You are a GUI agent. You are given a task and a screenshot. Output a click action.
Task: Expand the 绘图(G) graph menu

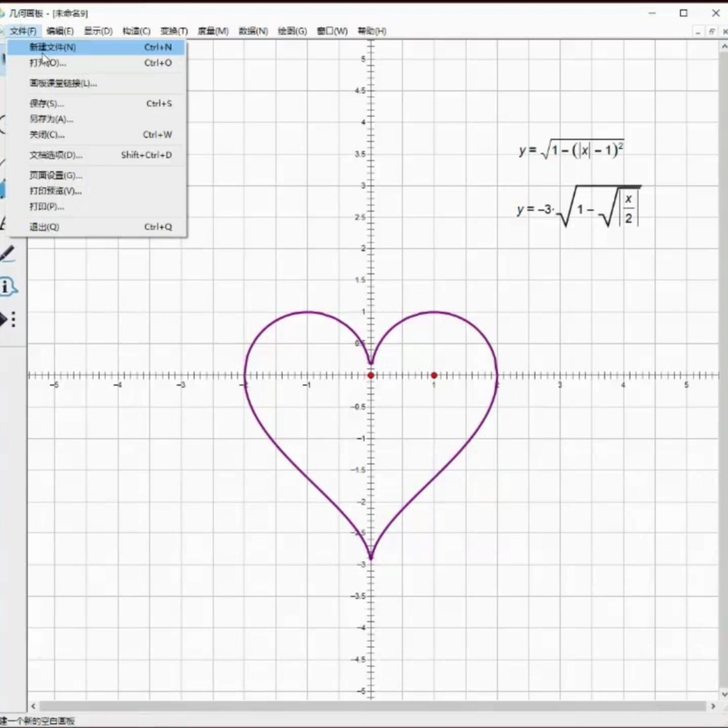(292, 31)
